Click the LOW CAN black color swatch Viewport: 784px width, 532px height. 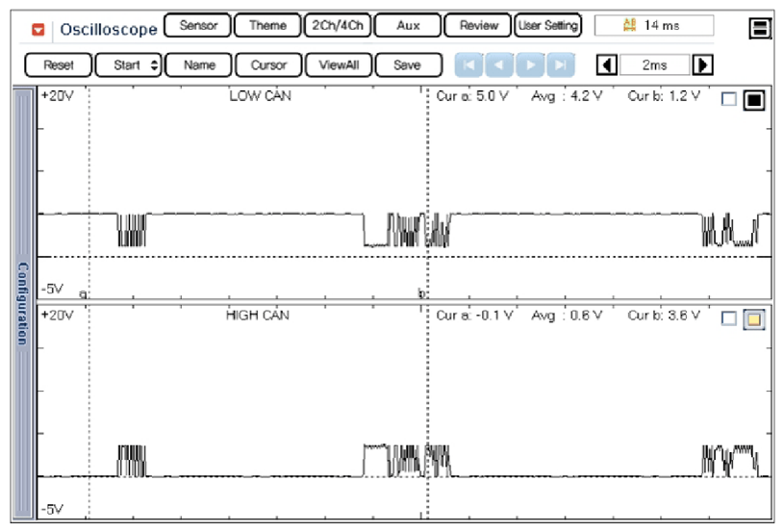[753, 101]
